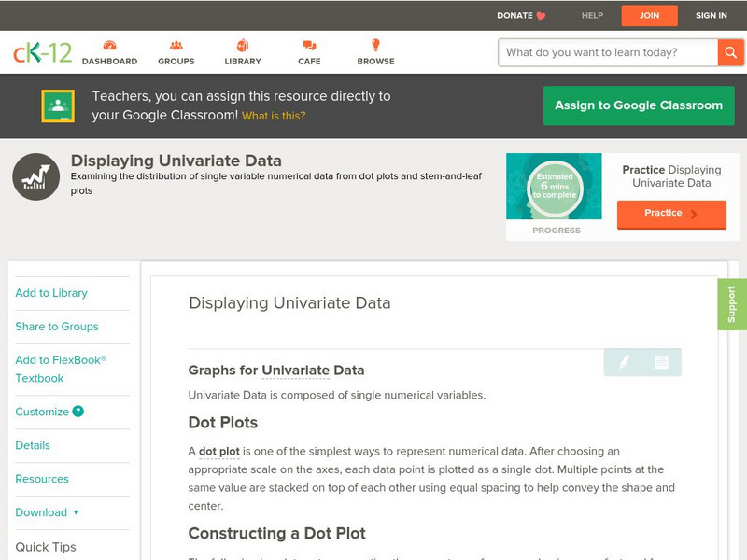Click Share to Groups link
This screenshot has width=747, height=560.
[57, 327]
